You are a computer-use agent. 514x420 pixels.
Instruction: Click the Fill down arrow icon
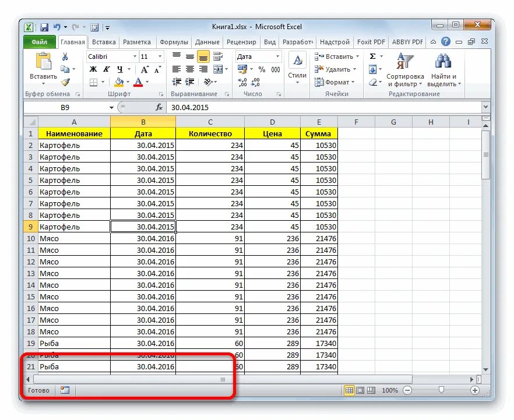[373, 69]
